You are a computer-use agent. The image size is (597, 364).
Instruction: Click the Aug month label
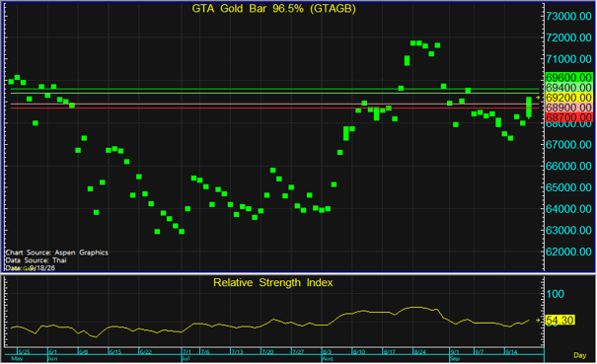tap(328, 359)
